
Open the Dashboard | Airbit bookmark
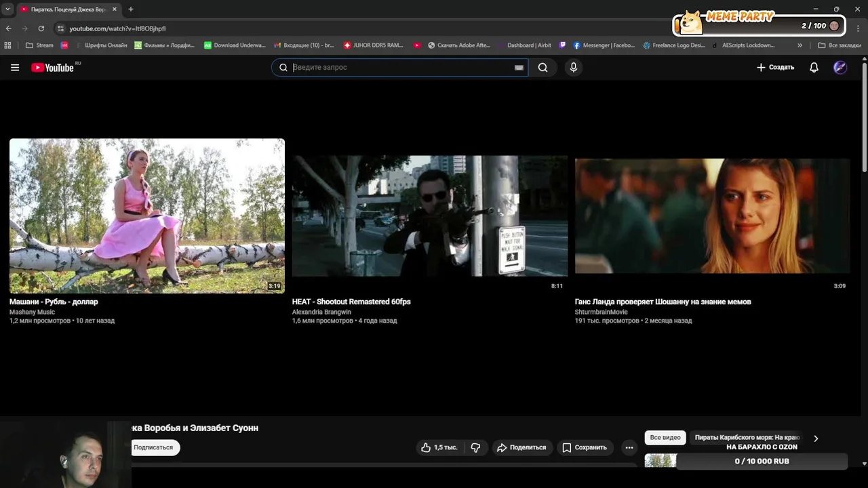pos(525,45)
